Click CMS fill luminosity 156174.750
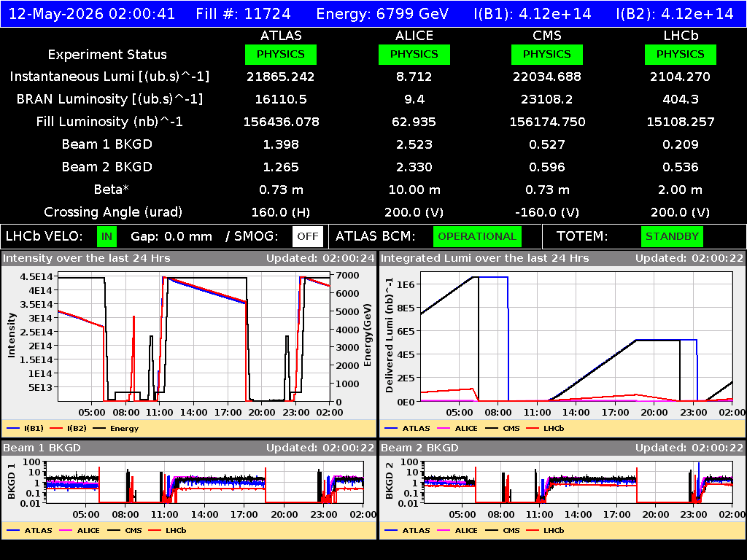This screenshot has width=747, height=560. [x=547, y=122]
